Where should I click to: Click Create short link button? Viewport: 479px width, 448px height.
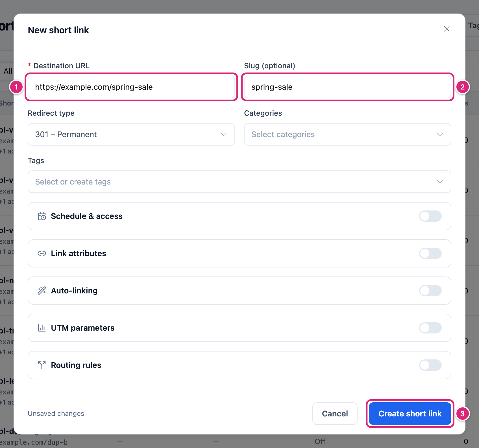[410, 414]
